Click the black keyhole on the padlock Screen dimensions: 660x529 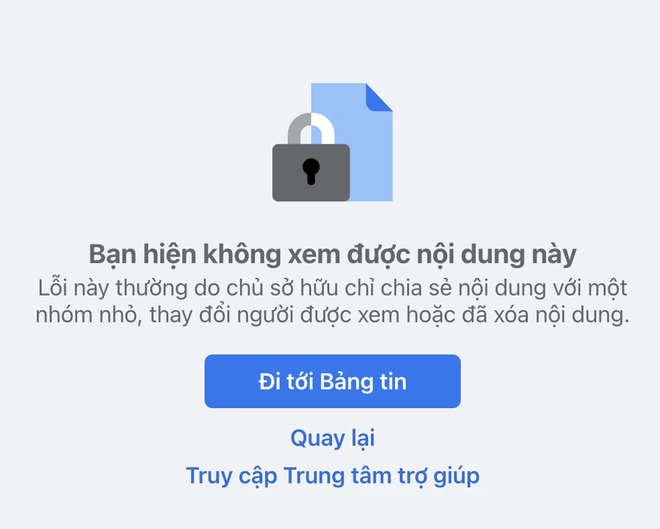[x=311, y=172]
